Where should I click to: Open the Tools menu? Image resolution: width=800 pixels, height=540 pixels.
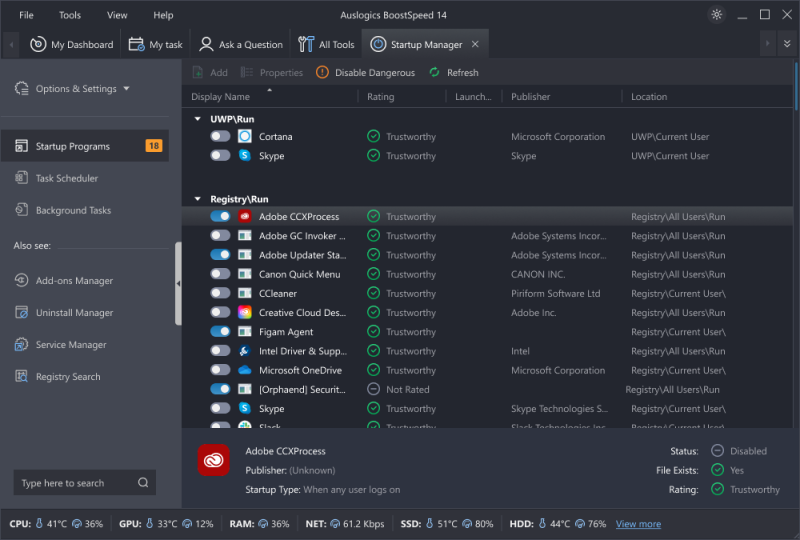69,15
